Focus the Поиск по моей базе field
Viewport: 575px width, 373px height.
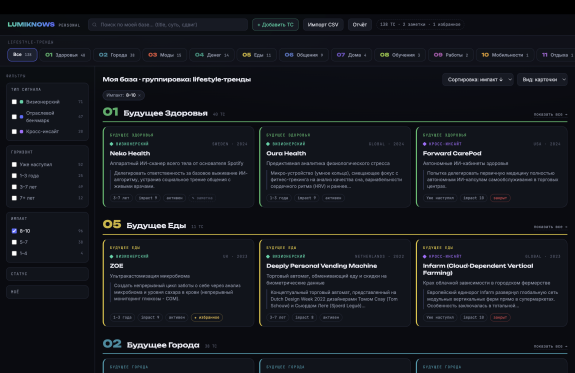168,25
